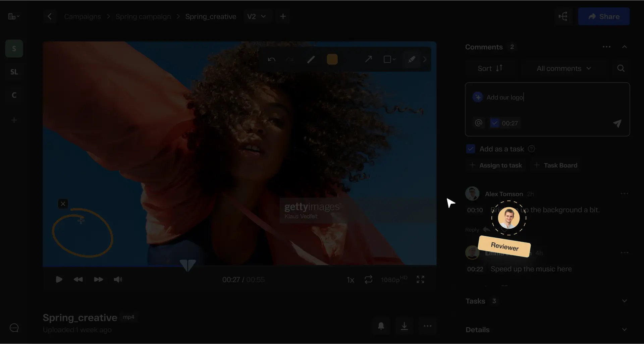This screenshot has height=344, width=644.
Task: Go to Spring campaign breadcrumb
Action: click(143, 16)
